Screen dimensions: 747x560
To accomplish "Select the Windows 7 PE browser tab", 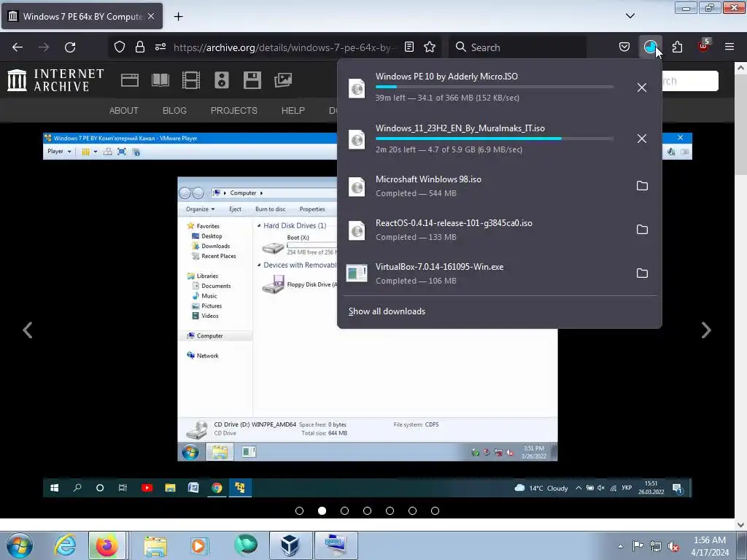I will point(82,16).
